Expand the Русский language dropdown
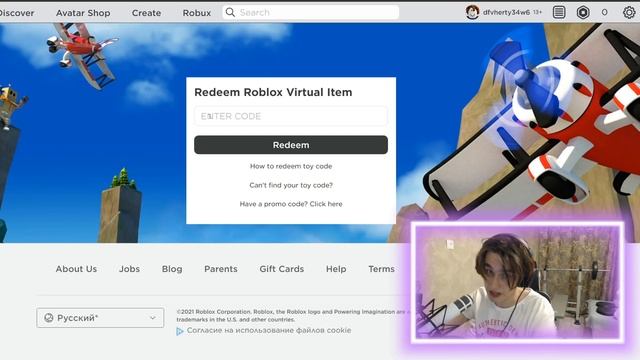This screenshot has height=360, width=640. 100,318
